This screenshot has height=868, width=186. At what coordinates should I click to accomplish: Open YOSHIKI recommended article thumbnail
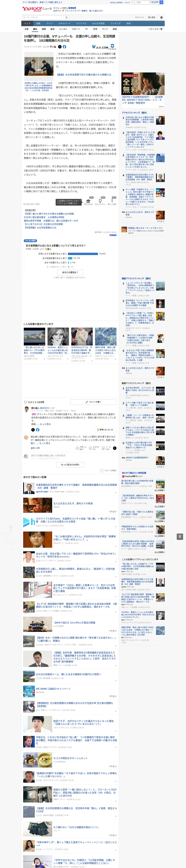(58, 336)
